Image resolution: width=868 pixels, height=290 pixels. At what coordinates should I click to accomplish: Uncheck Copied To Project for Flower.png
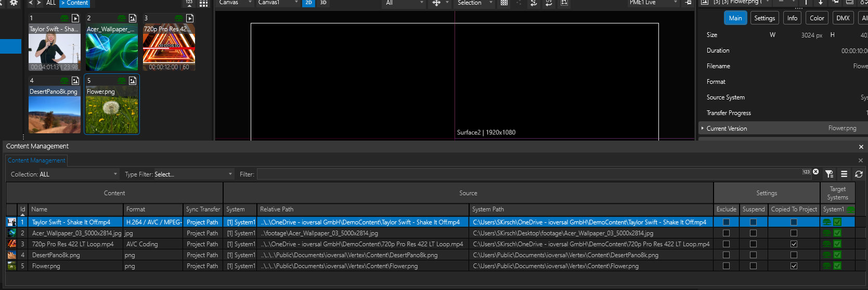(x=794, y=266)
